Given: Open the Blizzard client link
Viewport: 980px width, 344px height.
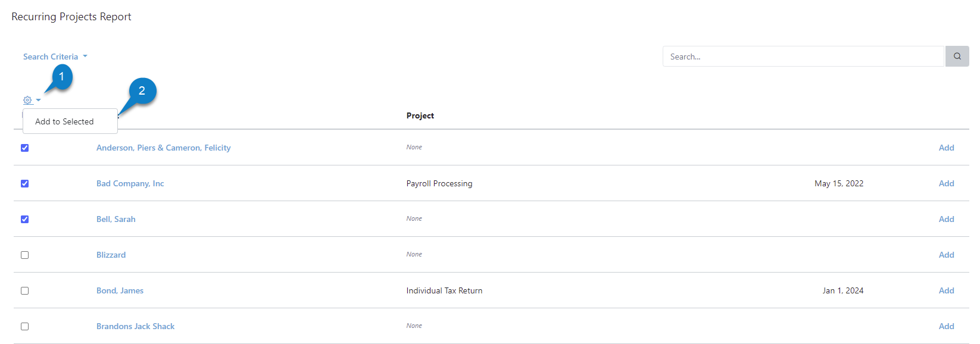Looking at the screenshot, I should 111,255.
